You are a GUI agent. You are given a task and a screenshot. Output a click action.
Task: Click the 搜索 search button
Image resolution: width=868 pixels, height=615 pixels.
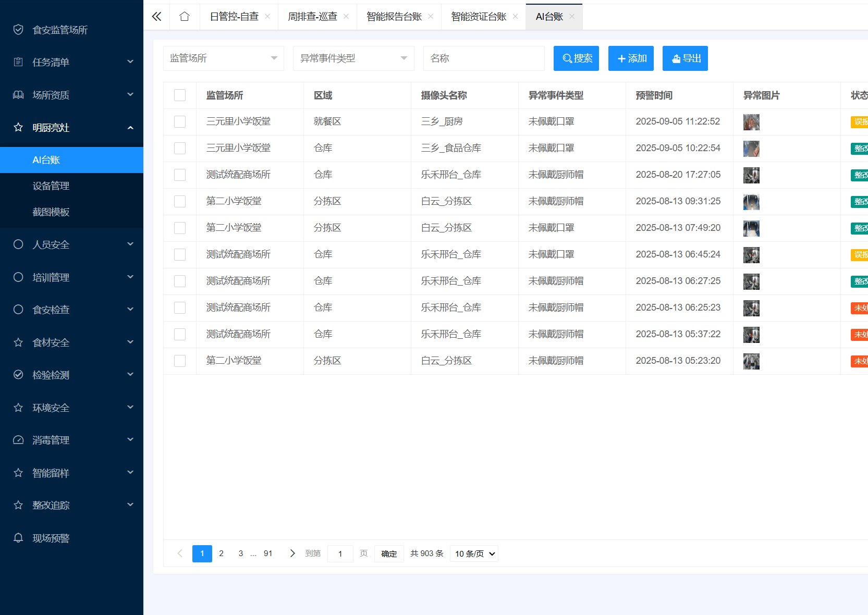click(x=576, y=58)
